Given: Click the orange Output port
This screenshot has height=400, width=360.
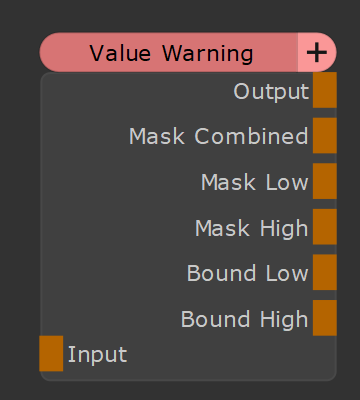Looking at the screenshot, I should pyautogui.click(x=325, y=90).
